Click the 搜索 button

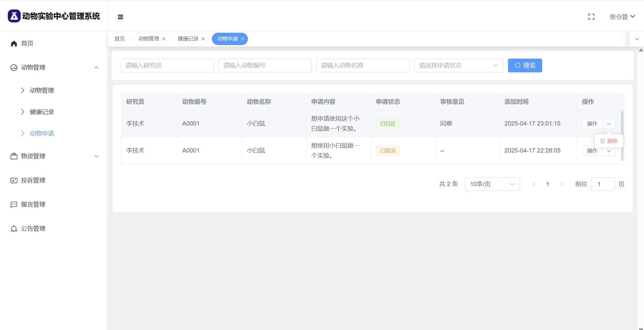coord(525,65)
